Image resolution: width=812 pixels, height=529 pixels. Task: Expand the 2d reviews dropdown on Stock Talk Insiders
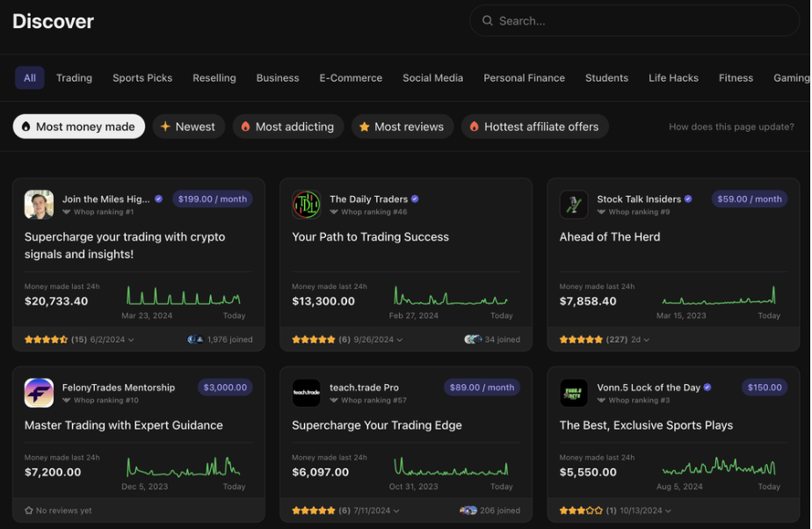coord(640,339)
